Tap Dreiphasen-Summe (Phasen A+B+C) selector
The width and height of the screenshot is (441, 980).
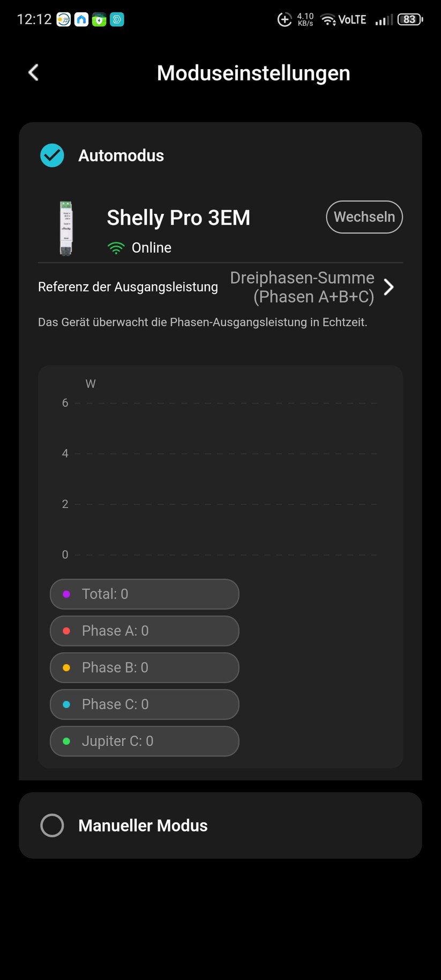[302, 287]
